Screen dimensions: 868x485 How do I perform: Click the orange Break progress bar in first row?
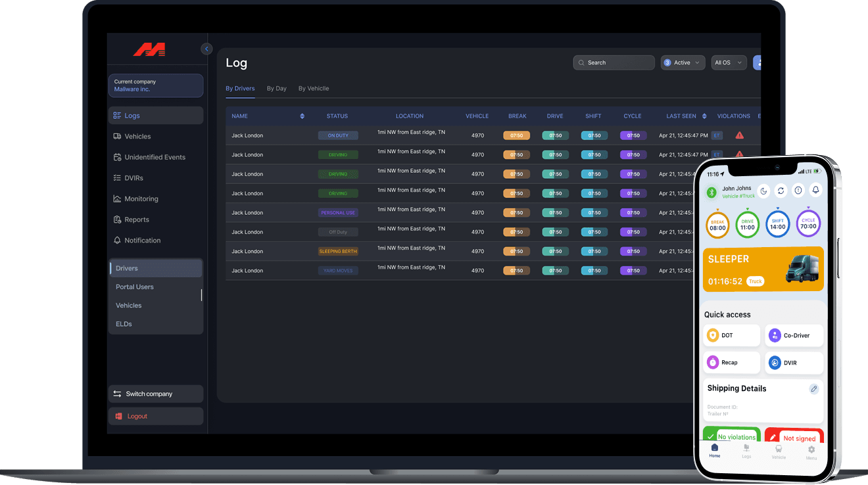click(516, 136)
